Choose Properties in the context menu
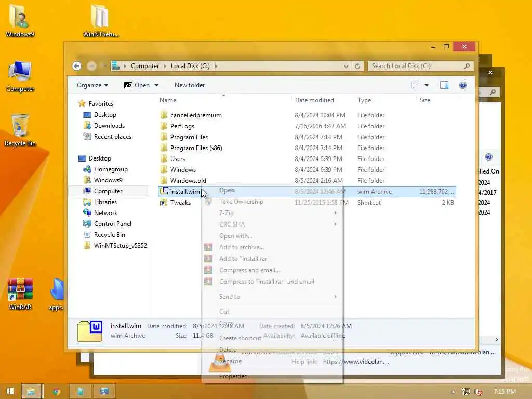532x399 pixels. point(272,376)
